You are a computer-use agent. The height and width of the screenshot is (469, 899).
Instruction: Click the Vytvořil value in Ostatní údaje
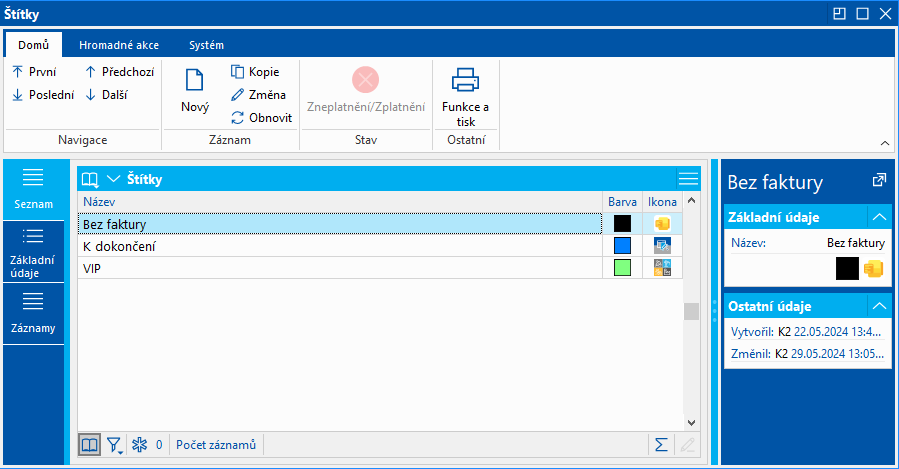830,332
